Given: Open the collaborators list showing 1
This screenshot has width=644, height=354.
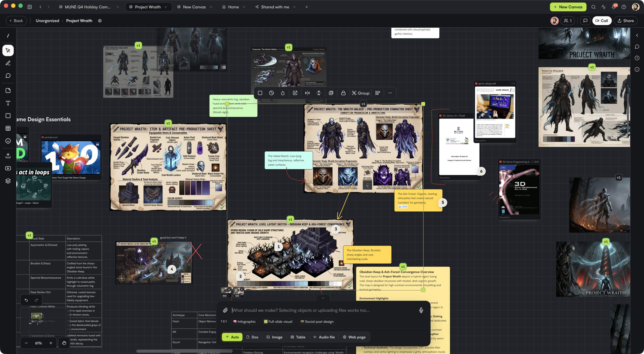Looking at the screenshot, I should 568,21.
